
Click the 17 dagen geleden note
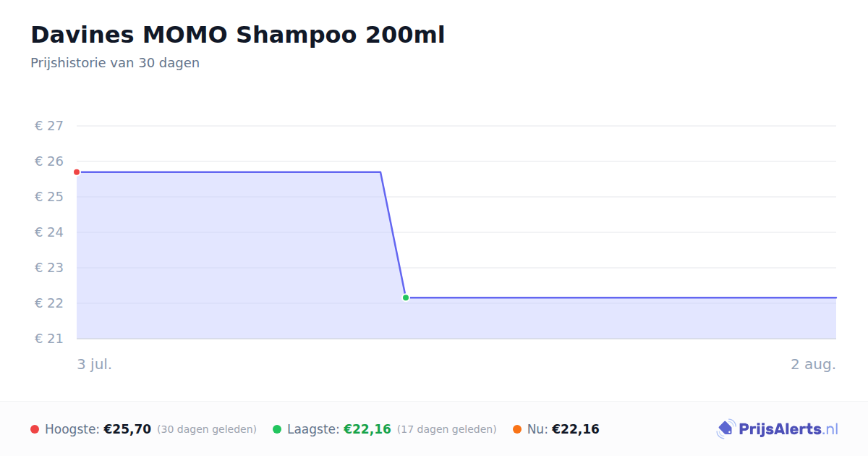tap(447, 429)
